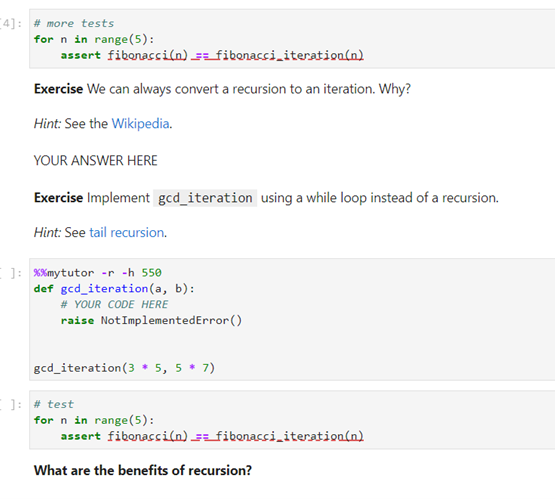This screenshot has height=499, width=555.
Task: Click the inline gcd_iteration code span in the exercise
Action: 205,198
